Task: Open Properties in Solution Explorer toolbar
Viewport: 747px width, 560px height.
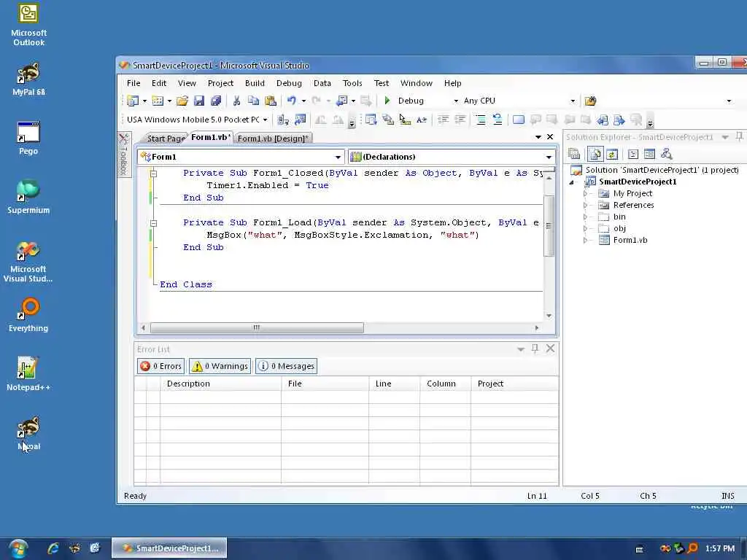Action: pyautogui.click(x=574, y=154)
